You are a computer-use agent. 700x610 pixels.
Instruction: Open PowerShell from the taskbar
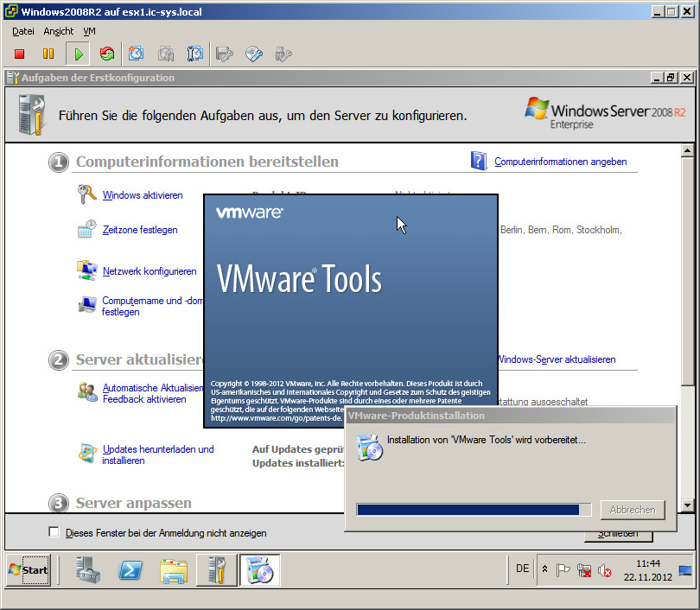130,570
